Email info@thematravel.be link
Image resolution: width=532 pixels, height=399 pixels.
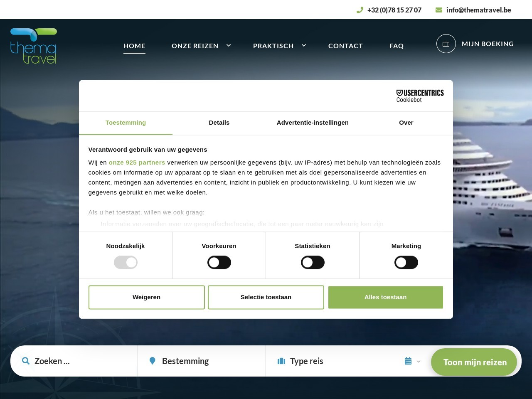coord(479,10)
